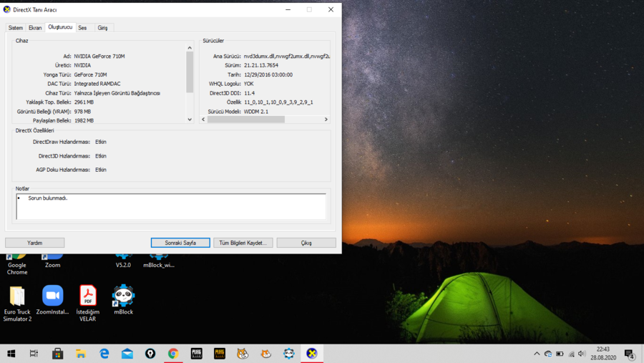The width and height of the screenshot is (644, 363).
Task: Select the Oluşturucu tab
Action: (x=60, y=27)
